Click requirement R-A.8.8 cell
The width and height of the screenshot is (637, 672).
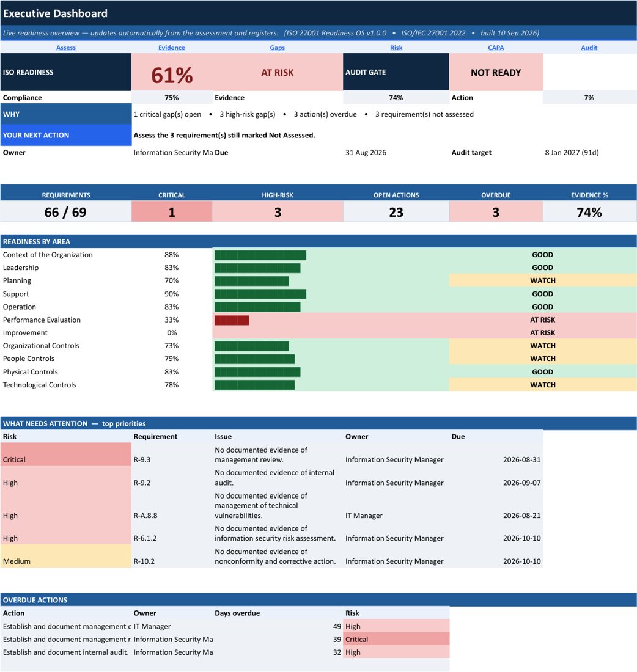(x=172, y=505)
